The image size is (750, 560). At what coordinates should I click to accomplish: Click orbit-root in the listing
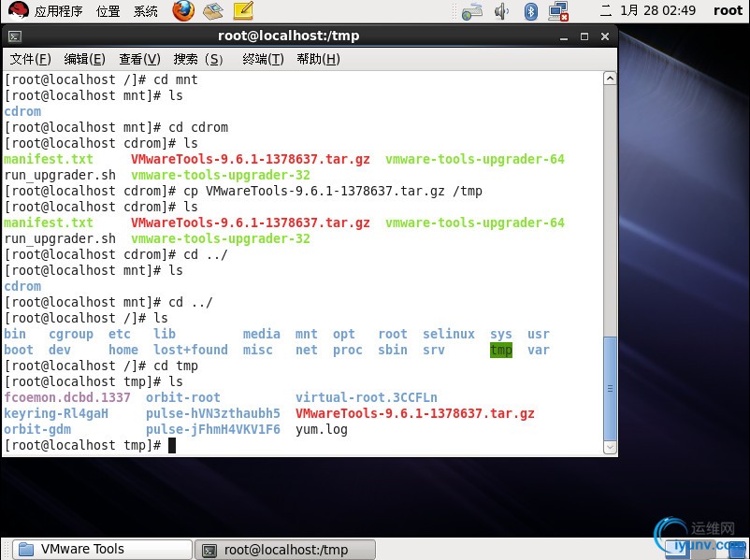coord(183,397)
